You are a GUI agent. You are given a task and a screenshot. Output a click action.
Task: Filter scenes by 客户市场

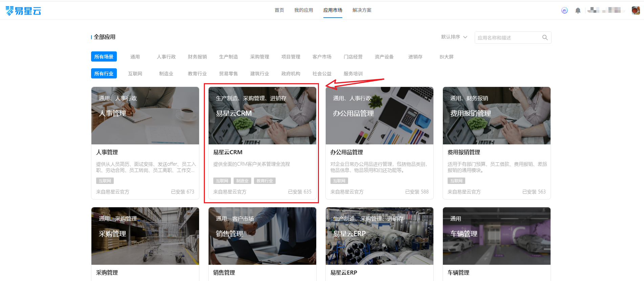322,57
